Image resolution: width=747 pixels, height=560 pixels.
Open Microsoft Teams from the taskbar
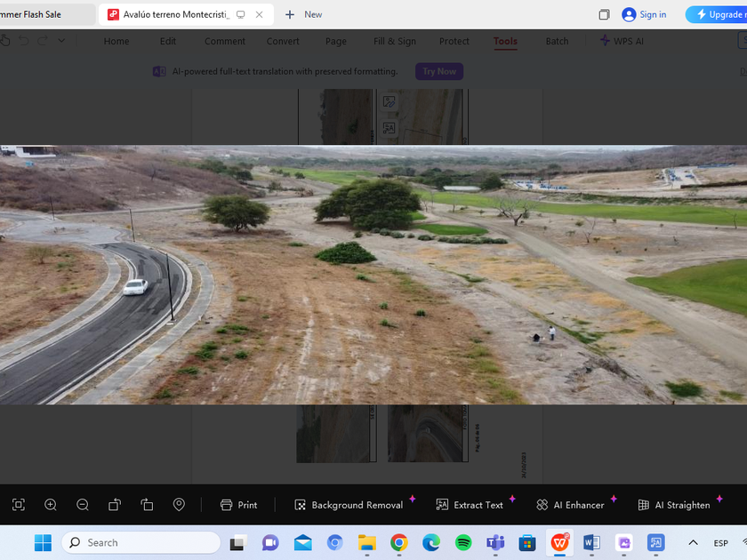pyautogui.click(x=495, y=542)
